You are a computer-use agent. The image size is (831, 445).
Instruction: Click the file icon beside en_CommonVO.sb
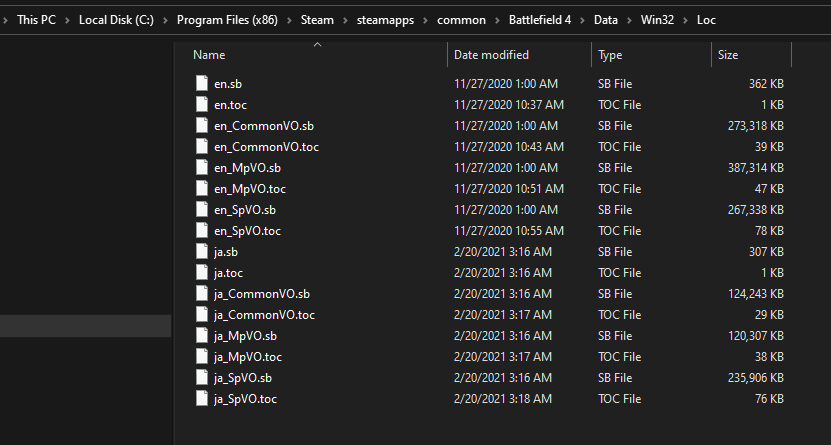[202, 126]
